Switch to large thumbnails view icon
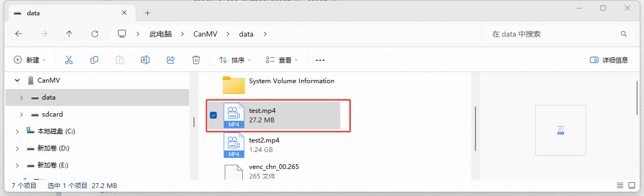This screenshot has height=196, width=644. (x=632, y=186)
